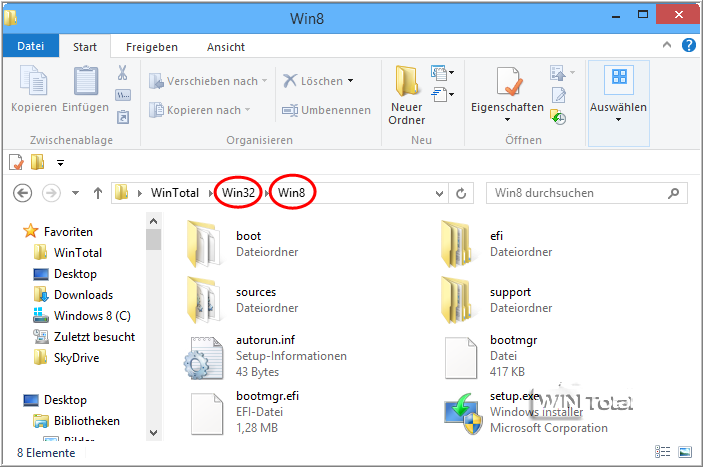Click the scissors cut icon

[122, 73]
